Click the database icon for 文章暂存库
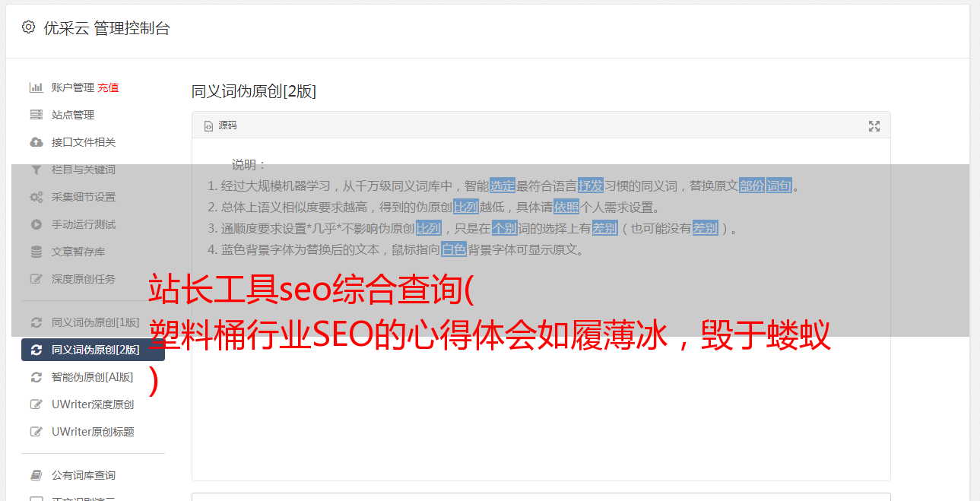 [x=36, y=252]
